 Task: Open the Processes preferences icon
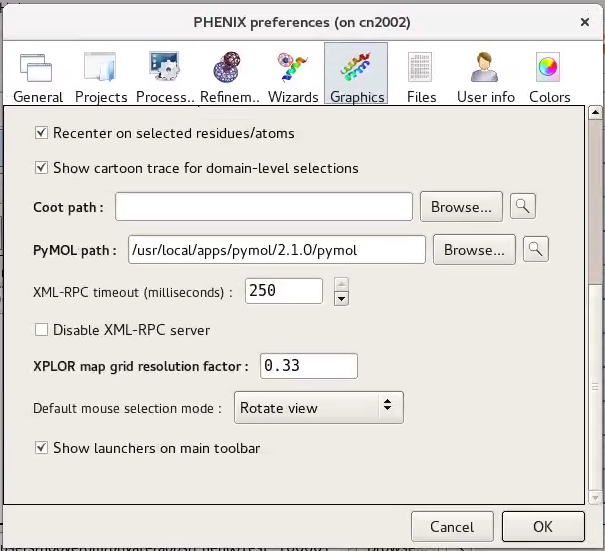(164, 74)
